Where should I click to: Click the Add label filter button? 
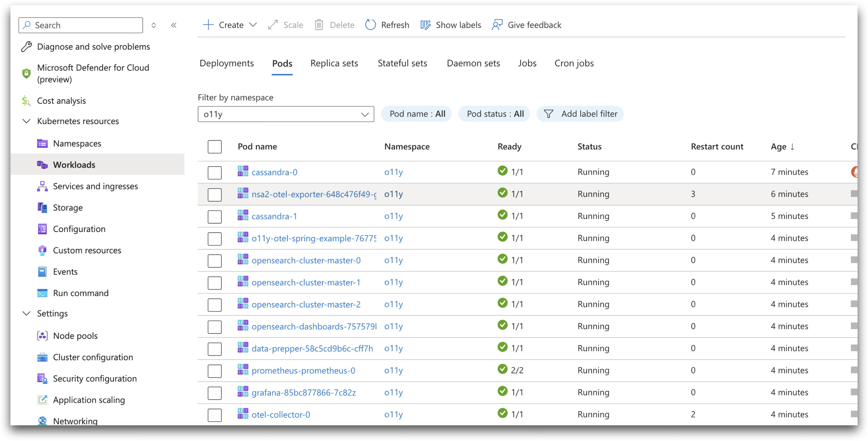click(x=580, y=114)
